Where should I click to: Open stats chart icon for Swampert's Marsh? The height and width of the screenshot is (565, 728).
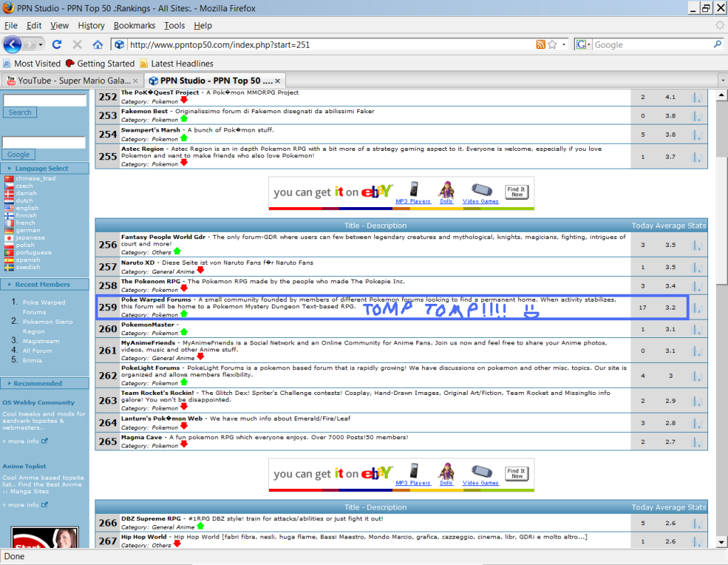click(x=697, y=134)
